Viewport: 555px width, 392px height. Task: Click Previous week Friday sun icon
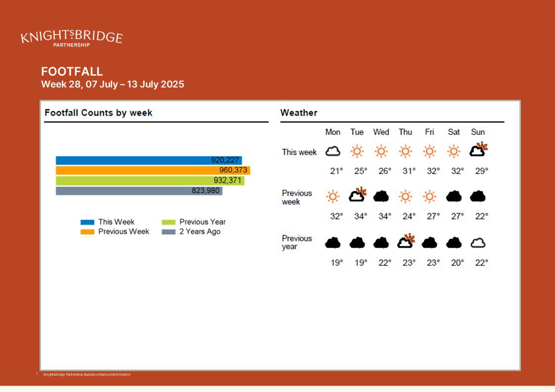(x=429, y=197)
